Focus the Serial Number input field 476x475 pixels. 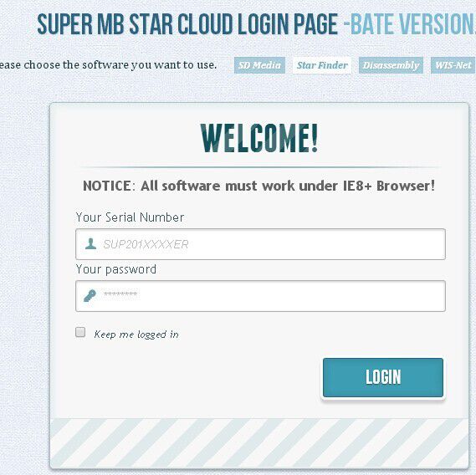point(260,244)
